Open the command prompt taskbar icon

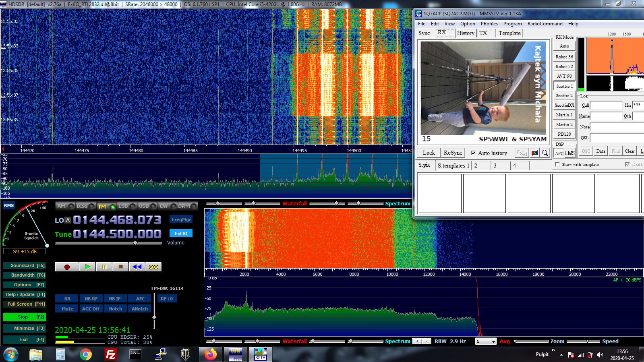pyautogui.click(x=135, y=354)
